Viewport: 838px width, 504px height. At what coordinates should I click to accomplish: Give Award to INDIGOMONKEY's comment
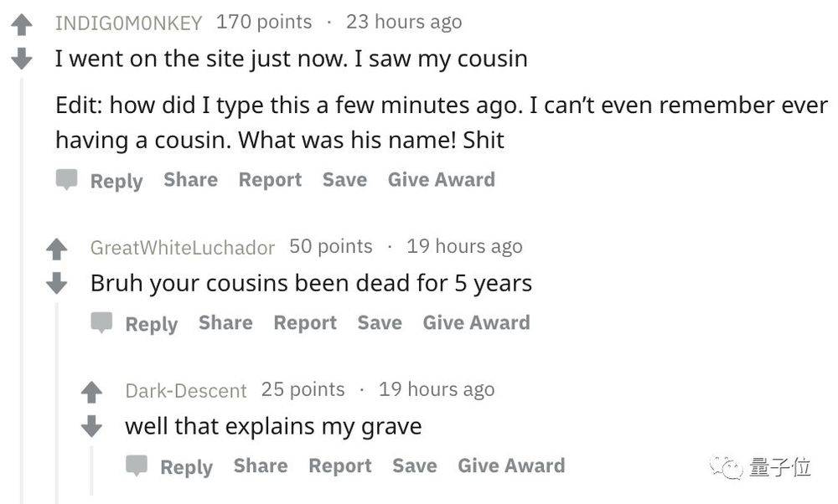[442, 179]
